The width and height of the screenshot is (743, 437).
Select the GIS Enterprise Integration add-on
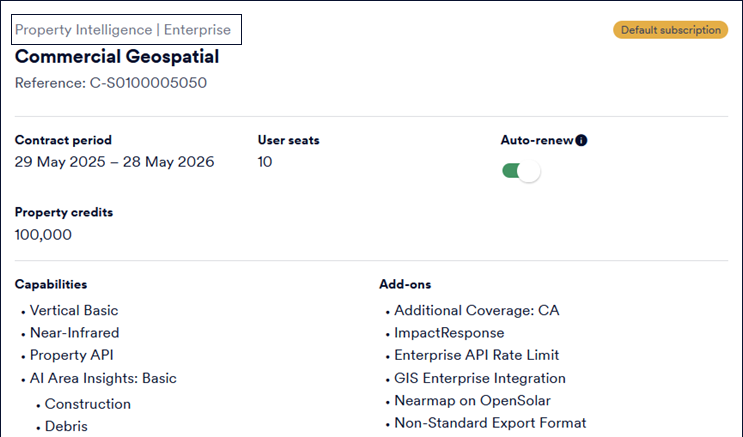pyautogui.click(x=480, y=378)
